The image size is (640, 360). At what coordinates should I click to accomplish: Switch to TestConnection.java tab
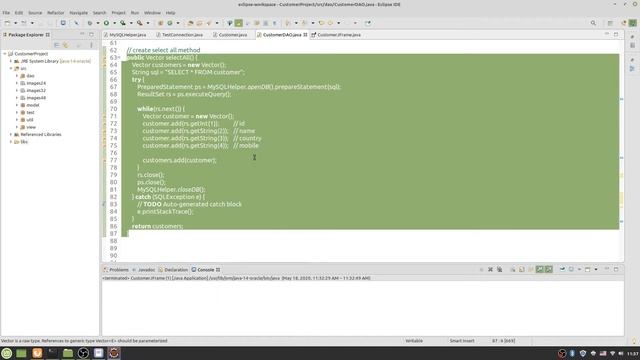pos(182,35)
